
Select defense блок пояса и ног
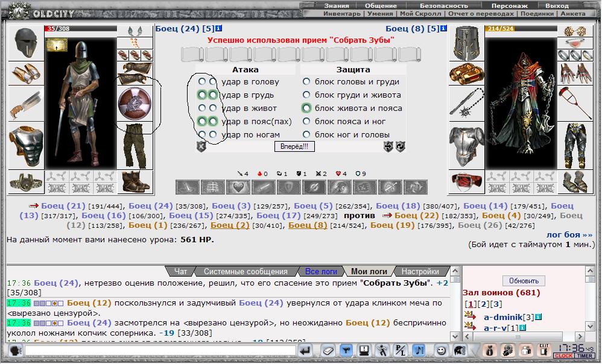point(306,121)
